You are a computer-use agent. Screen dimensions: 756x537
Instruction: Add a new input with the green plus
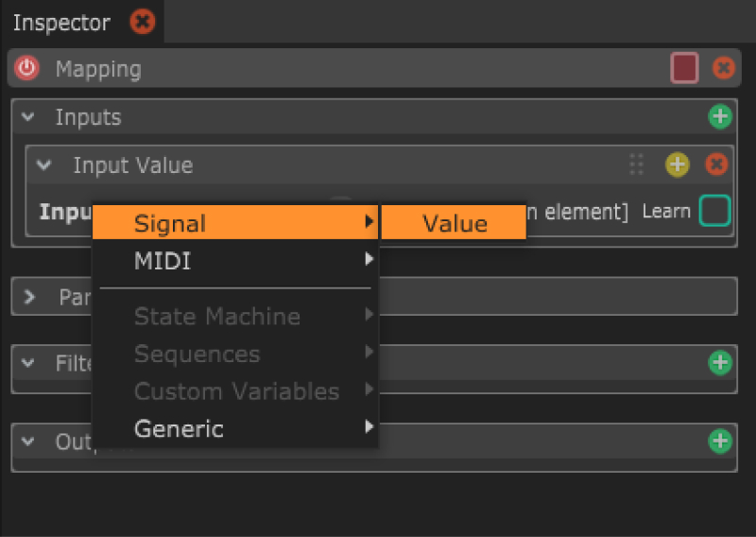click(x=720, y=117)
